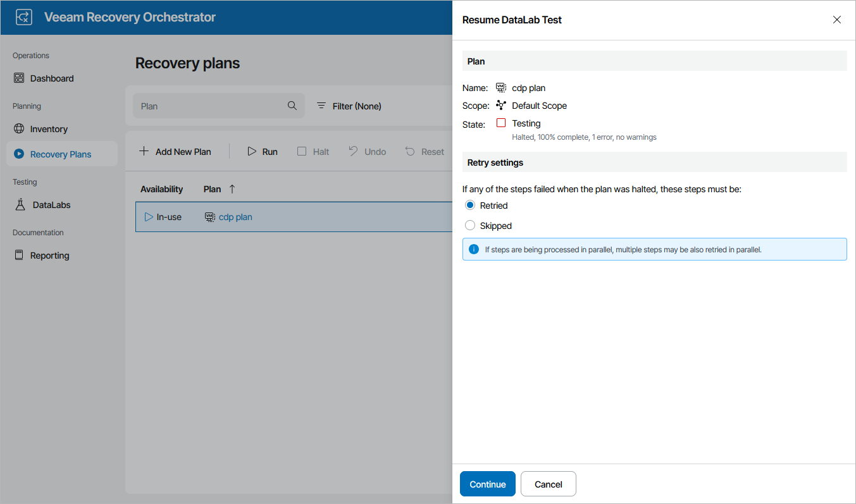The image size is (856, 504).
Task: Click the Dashboard grid icon in sidebar
Action: tap(20, 78)
